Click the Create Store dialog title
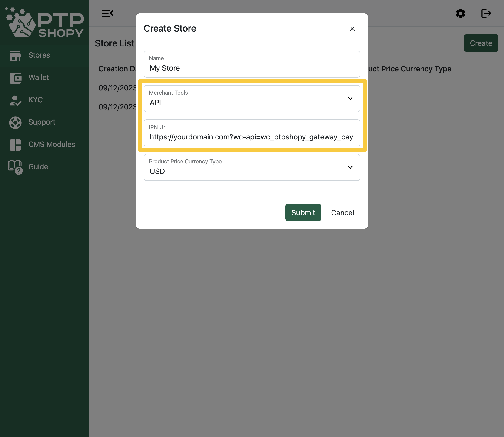Screen dimensions: 504x437 click(170, 29)
